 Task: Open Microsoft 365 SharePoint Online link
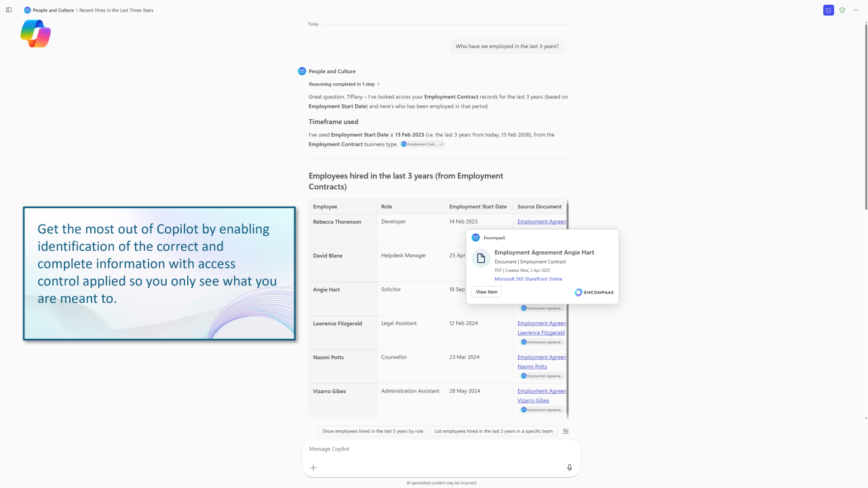click(x=528, y=279)
